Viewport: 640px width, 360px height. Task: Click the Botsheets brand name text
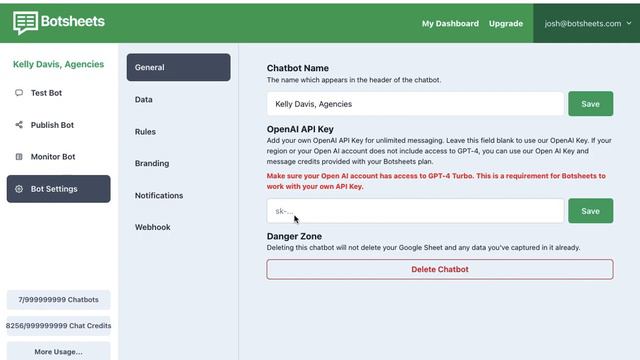pyautogui.click(x=73, y=21)
